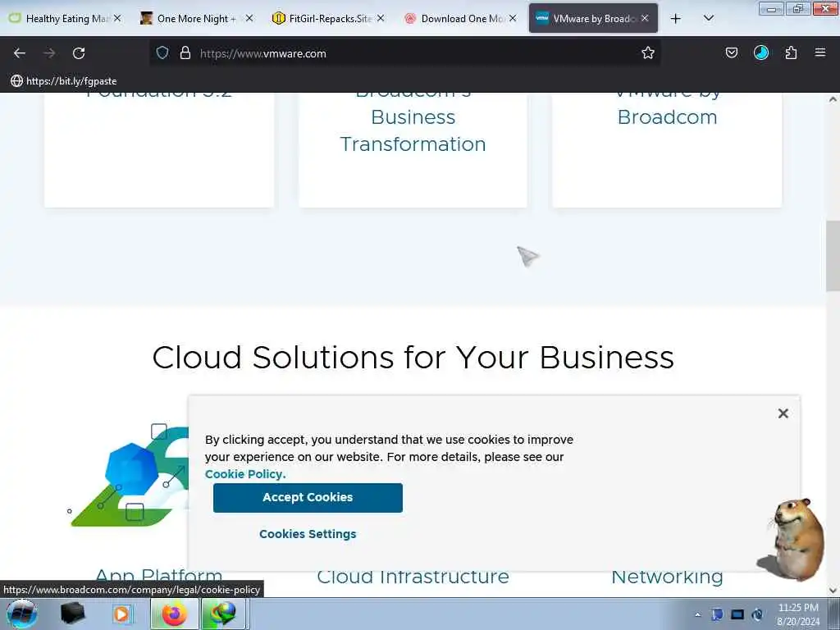Click the Cloud Solutions illustration graphic
This screenshot has height=630, width=840.
point(129,476)
